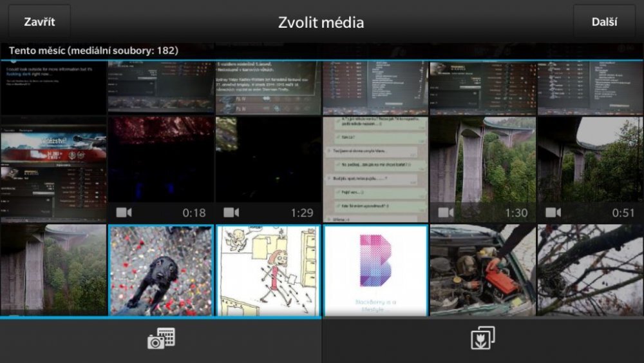Open the dark 0:18 video thumbnail
Image resolution: width=644 pixels, height=363 pixels.
click(160, 161)
